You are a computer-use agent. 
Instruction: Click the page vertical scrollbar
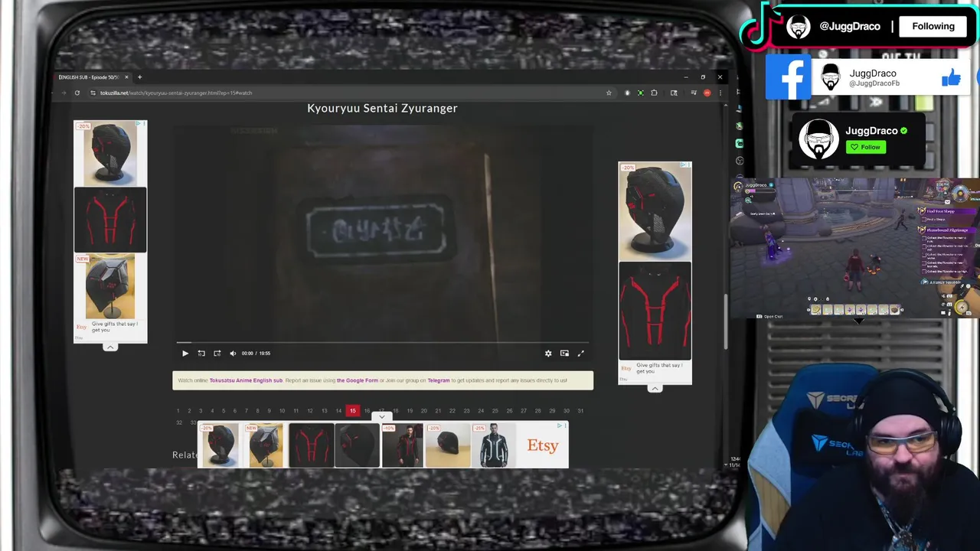tap(724, 321)
